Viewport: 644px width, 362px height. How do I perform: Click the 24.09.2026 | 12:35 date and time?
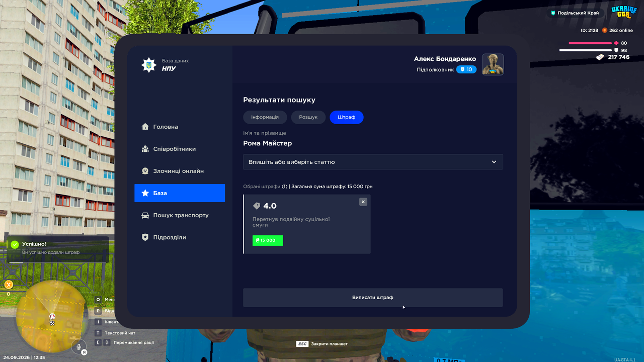[x=24, y=357]
